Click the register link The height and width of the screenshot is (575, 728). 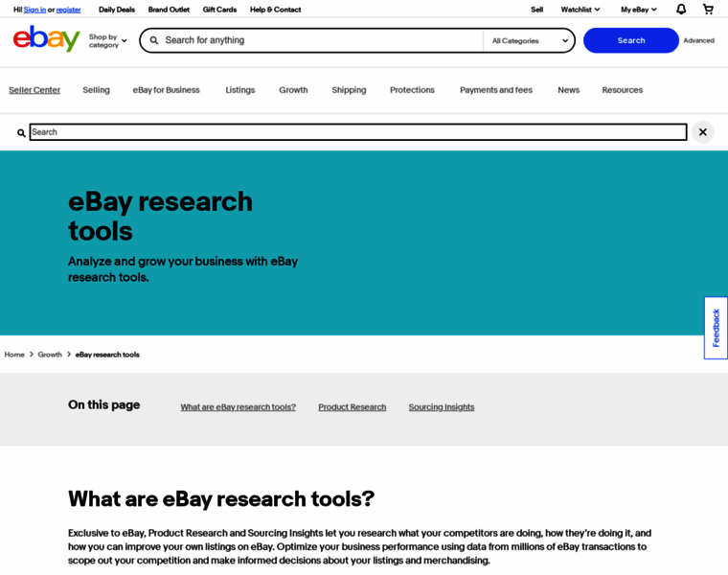click(x=68, y=10)
